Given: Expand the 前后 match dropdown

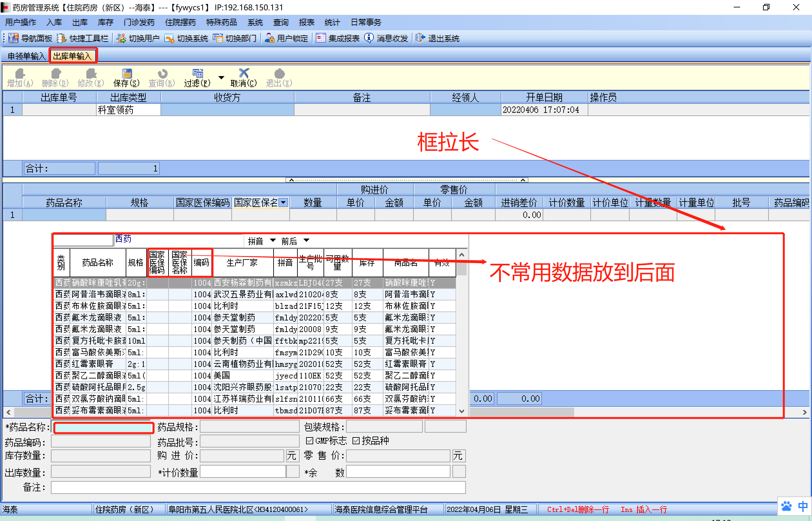Looking at the screenshot, I should coord(306,241).
